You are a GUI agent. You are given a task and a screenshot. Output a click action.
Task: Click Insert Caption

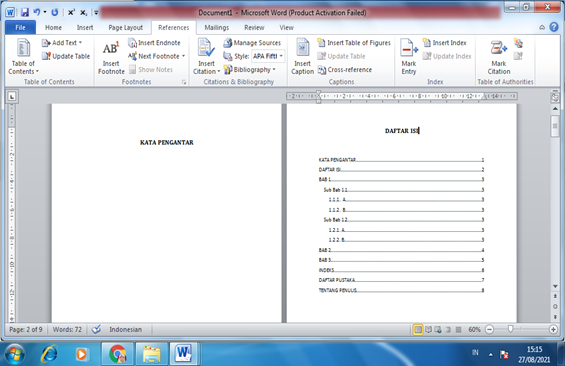click(x=302, y=57)
